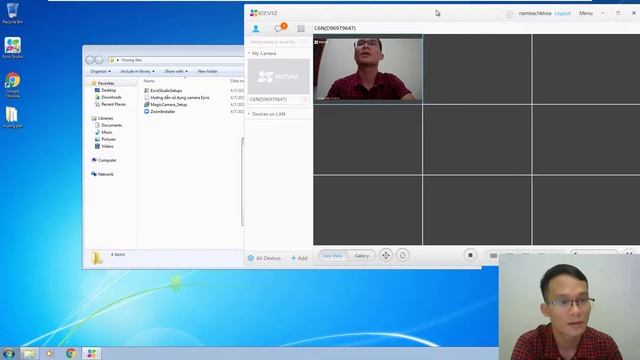Open Ezviz Studio desktop shortcut
This screenshot has height=360, width=640.
click(13, 48)
